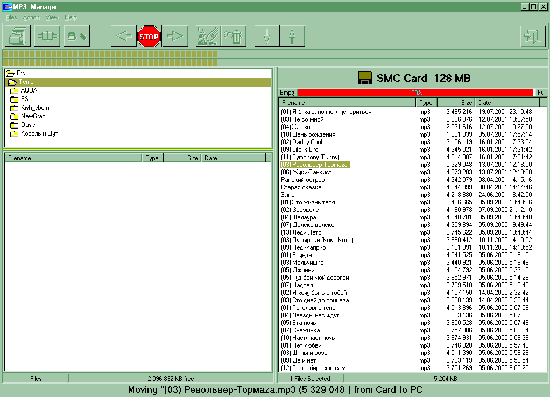Click the sweep cleanup toolbar icon
Viewport: 550px width, 397px height.
click(x=208, y=36)
